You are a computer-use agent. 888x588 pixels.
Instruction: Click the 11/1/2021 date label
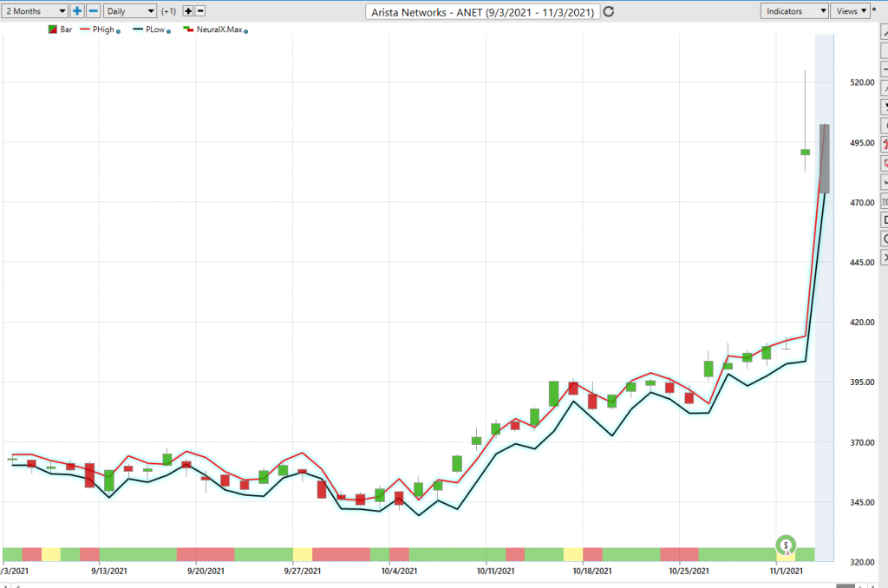[x=786, y=571]
